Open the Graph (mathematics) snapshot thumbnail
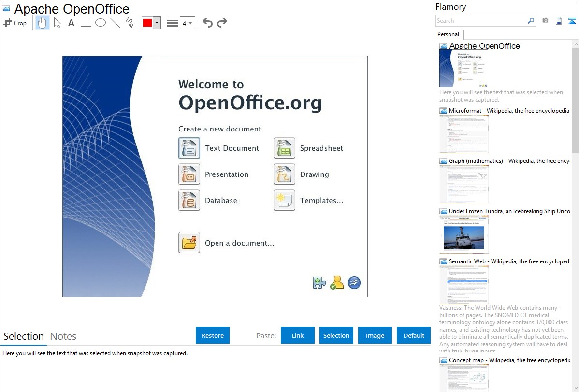This screenshot has height=392, width=579. coord(464,184)
